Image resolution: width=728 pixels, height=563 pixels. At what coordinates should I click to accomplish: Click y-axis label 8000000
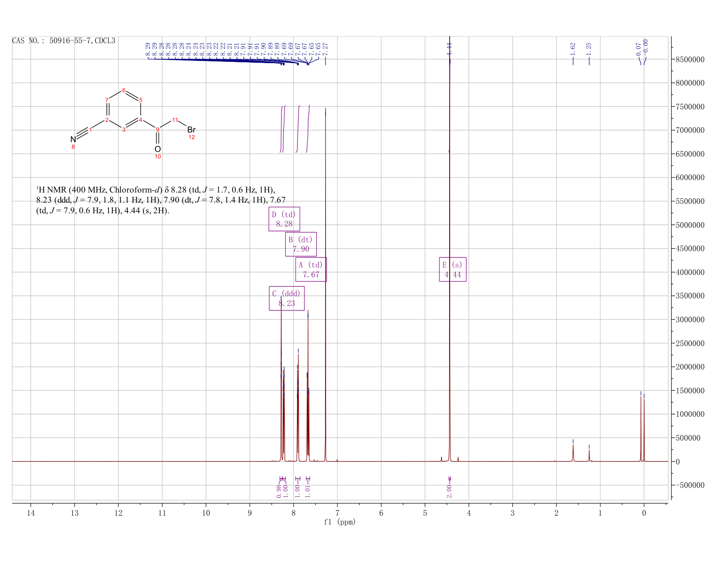point(690,83)
